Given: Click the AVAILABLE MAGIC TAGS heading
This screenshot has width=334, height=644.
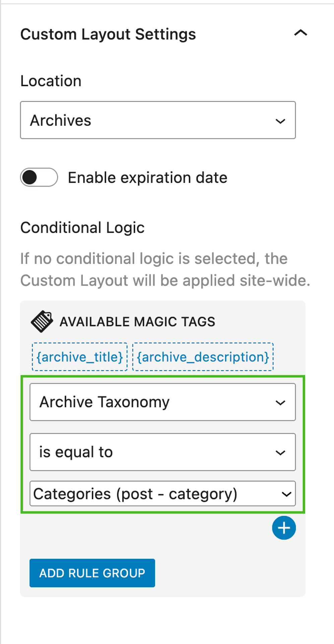Looking at the screenshot, I should click(x=137, y=322).
